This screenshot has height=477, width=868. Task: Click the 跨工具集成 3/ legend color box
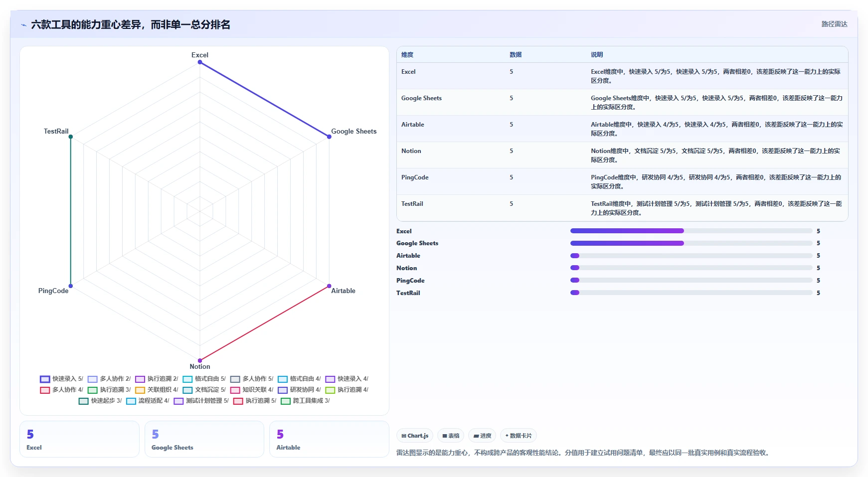286,401
